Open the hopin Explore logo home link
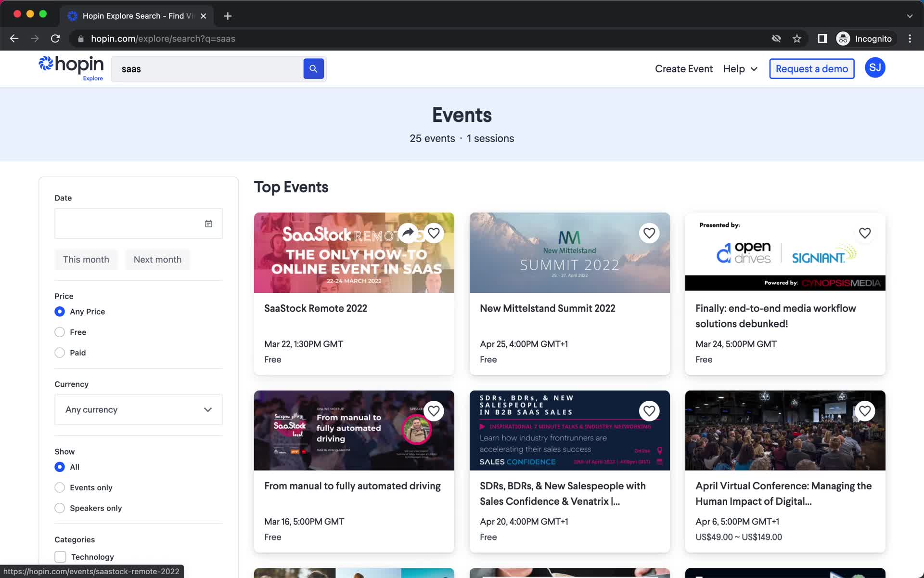924x578 pixels. pyautogui.click(x=71, y=68)
